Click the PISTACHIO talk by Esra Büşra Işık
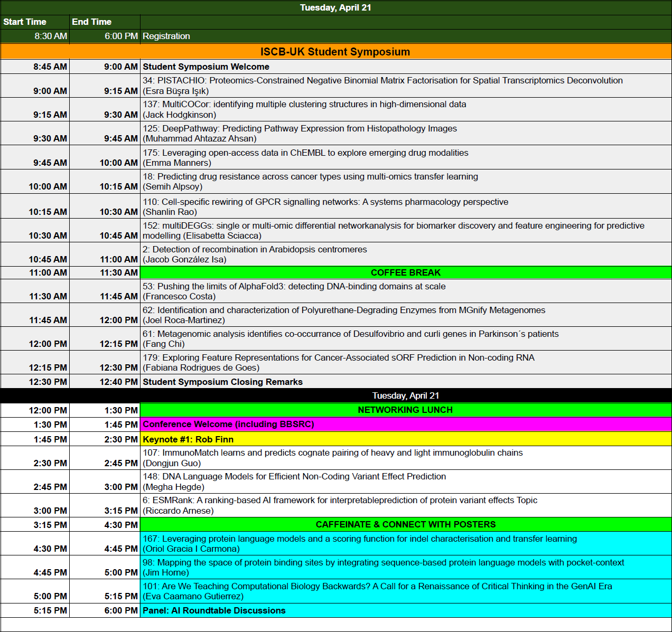The height and width of the screenshot is (632, 672). pos(382,86)
